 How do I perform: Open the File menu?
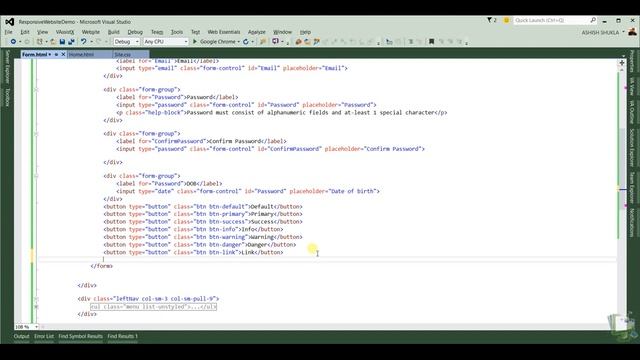pyautogui.click(x=8, y=32)
